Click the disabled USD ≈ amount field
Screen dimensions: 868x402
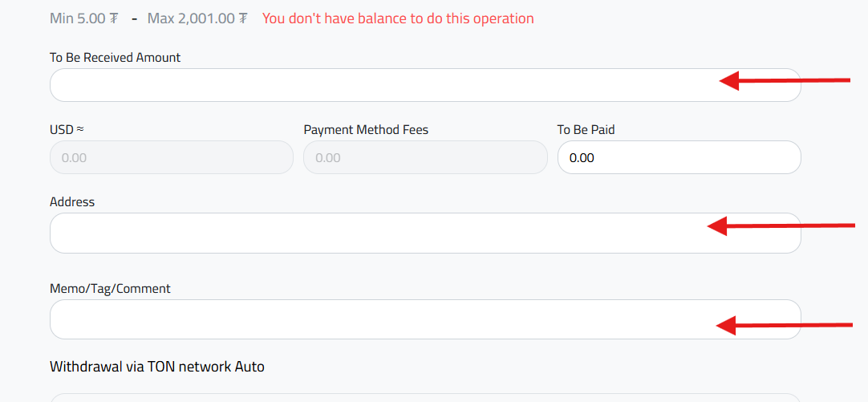[x=171, y=157]
